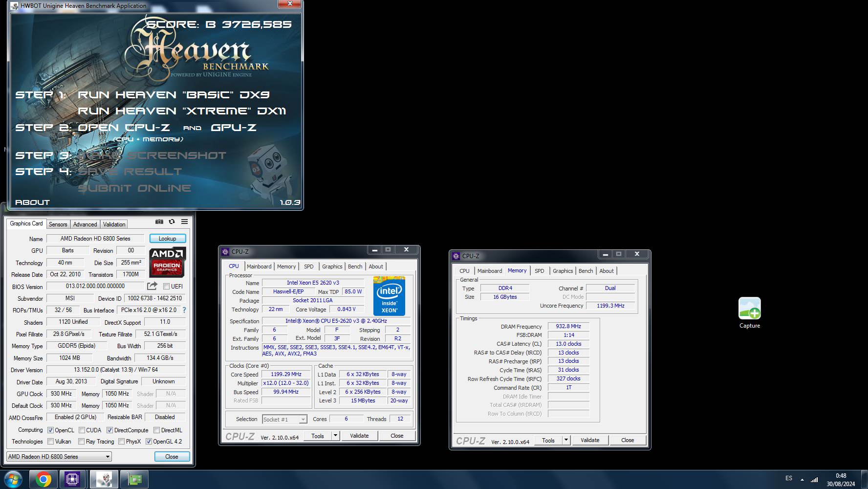The width and height of the screenshot is (868, 489).
Task: Click GPU-Z link in Heaven step 2
Action: (234, 128)
